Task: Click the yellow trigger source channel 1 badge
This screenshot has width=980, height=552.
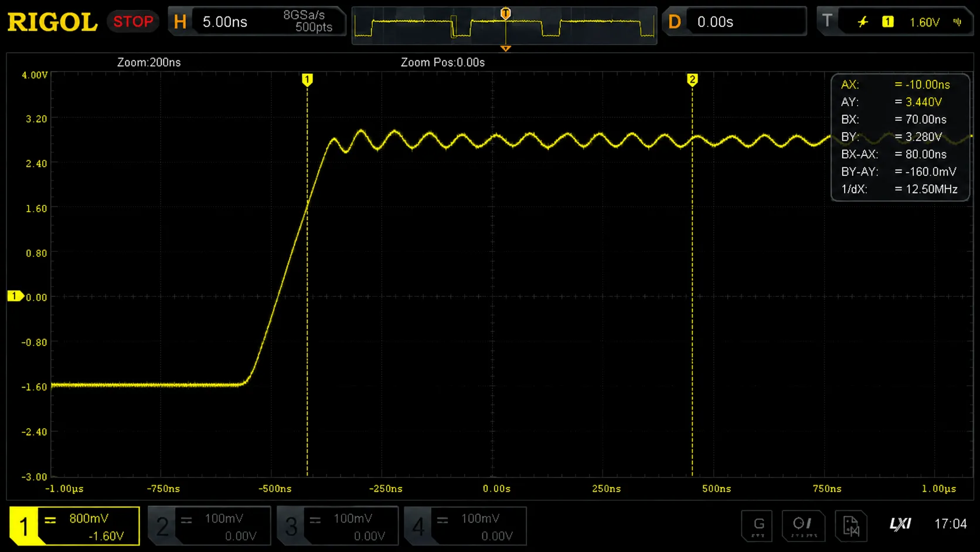Action: 888,22
